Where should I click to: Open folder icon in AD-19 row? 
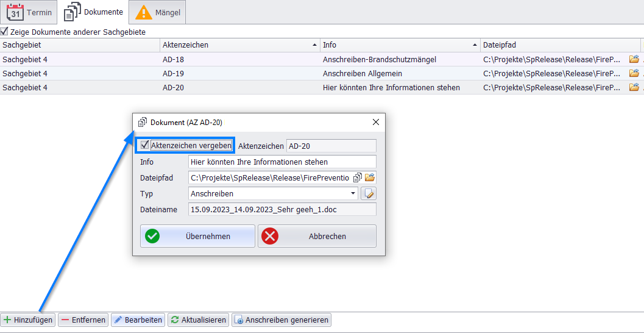[634, 74]
